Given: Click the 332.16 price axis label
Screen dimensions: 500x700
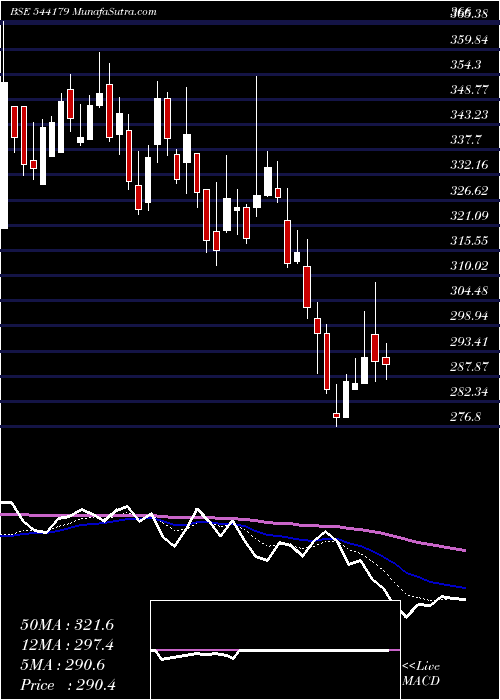Looking at the screenshot, I should (468, 165).
